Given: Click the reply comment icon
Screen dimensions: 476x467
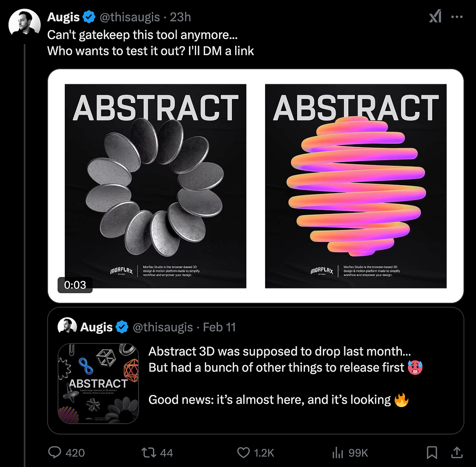Looking at the screenshot, I should coord(55,452).
